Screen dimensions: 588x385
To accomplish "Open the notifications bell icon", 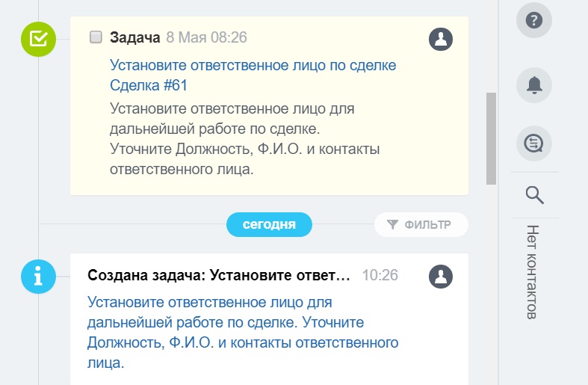I will pos(533,85).
